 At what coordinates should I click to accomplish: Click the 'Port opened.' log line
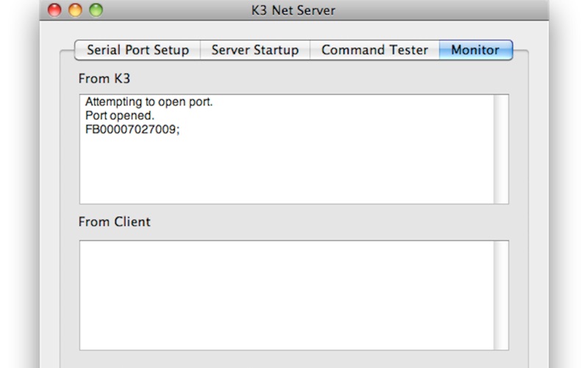click(120, 116)
